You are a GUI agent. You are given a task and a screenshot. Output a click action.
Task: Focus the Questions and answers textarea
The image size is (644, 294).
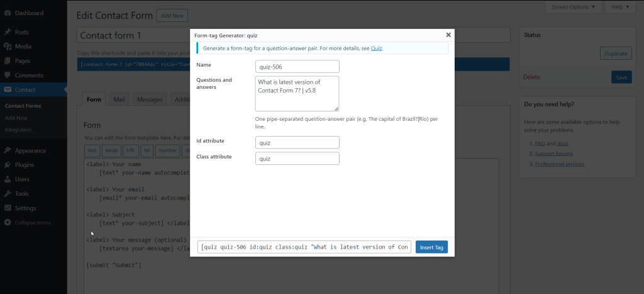297,93
